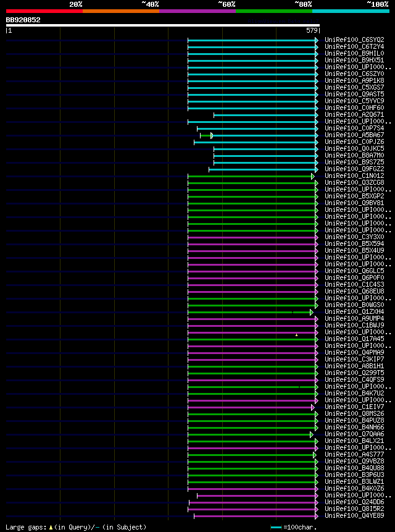The image size is (395, 532).
Task: Click the yellow query gap marker beside UniRef100_Q17A45
Action: [296, 335]
